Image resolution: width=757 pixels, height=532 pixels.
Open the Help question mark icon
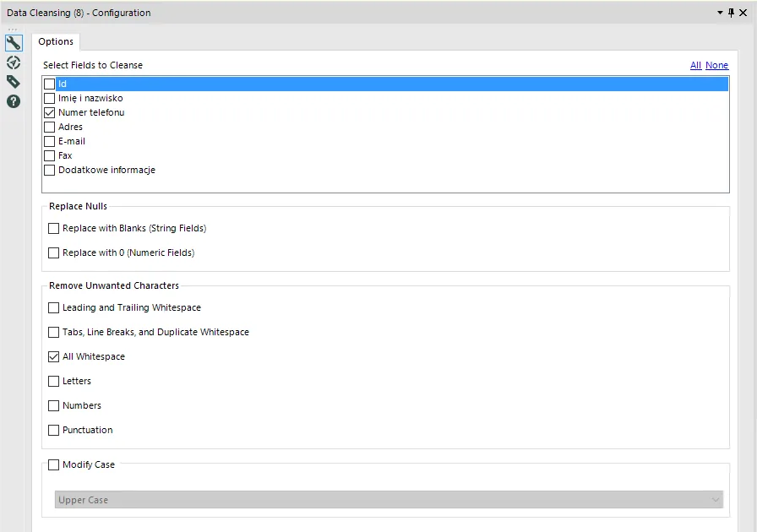click(14, 101)
